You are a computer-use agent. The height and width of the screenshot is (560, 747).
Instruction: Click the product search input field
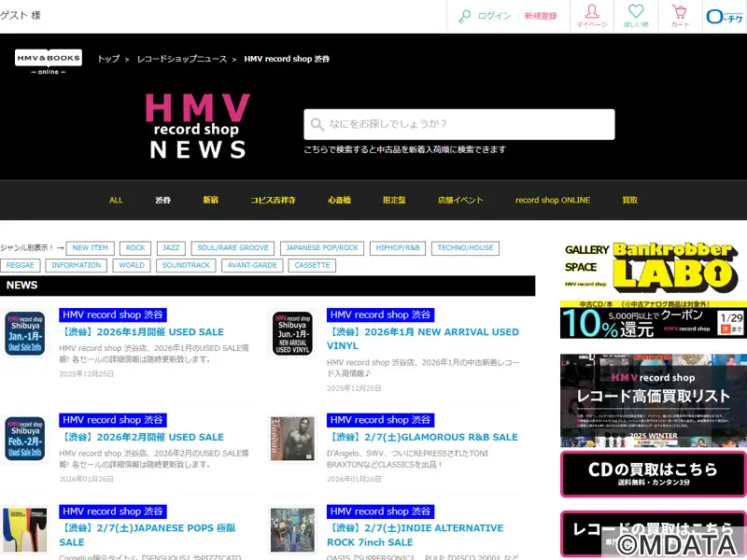459,124
